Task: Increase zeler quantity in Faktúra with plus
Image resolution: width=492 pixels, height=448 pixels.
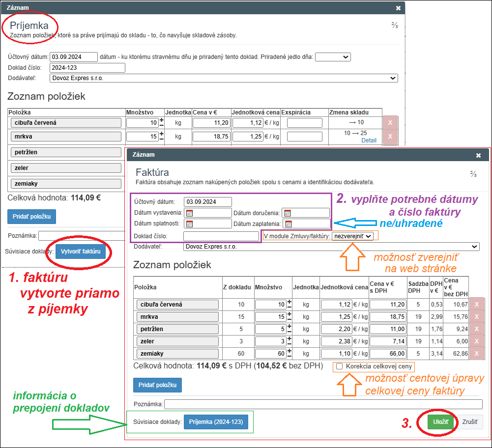Action: coord(289,338)
